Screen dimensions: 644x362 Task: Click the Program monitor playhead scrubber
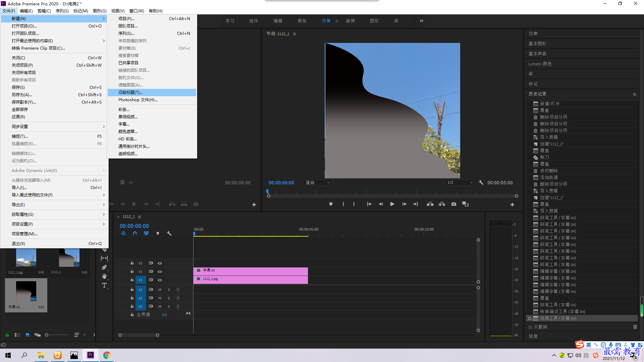click(x=267, y=191)
